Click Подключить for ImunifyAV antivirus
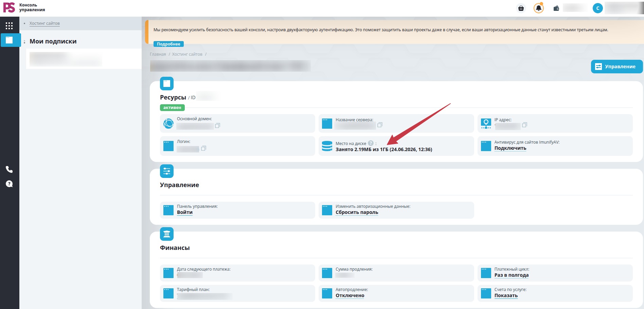644x309 pixels. 510,148
